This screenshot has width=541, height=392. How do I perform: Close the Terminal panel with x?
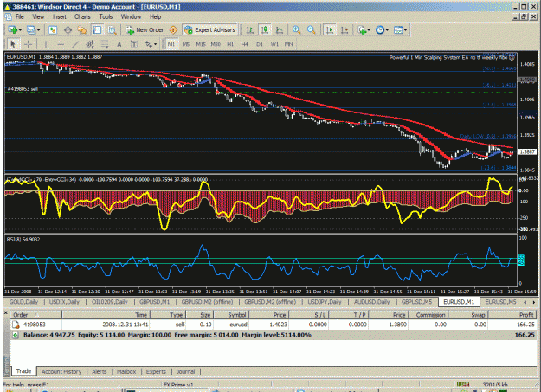[x=6, y=312]
